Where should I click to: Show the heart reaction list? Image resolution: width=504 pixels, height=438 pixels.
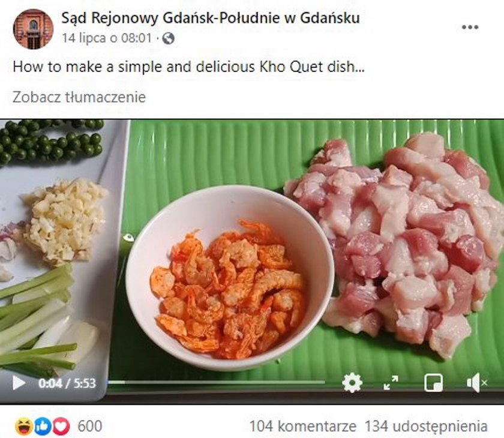(x=61, y=427)
